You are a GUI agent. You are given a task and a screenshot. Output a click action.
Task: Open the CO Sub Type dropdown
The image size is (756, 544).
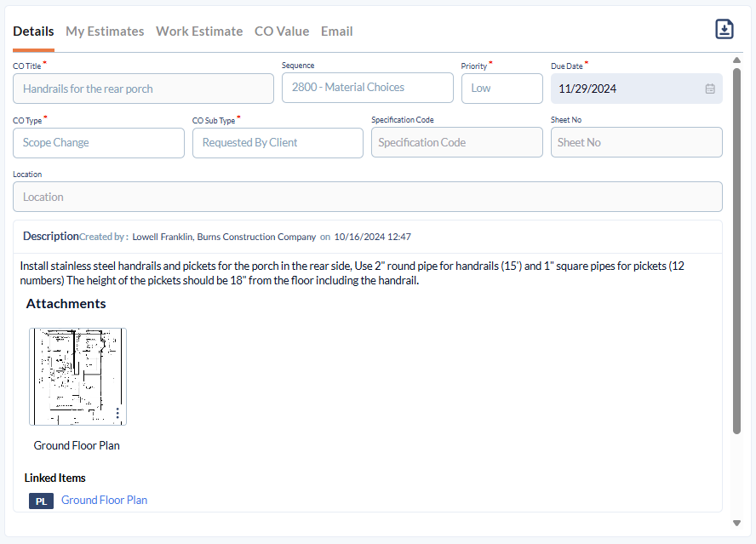coord(278,143)
